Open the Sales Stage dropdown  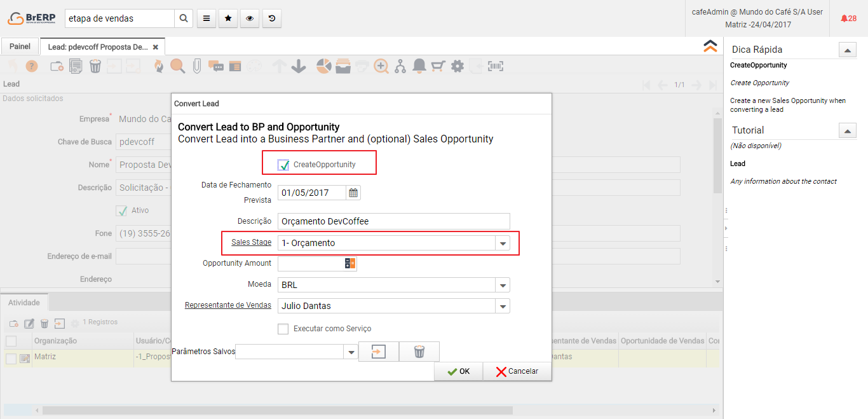[503, 243]
